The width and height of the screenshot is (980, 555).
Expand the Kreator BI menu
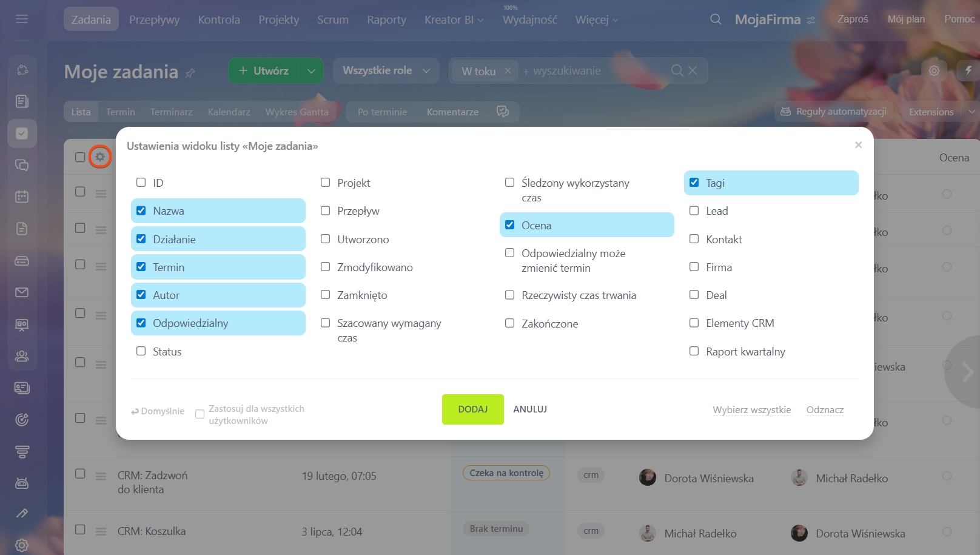pyautogui.click(x=454, y=20)
